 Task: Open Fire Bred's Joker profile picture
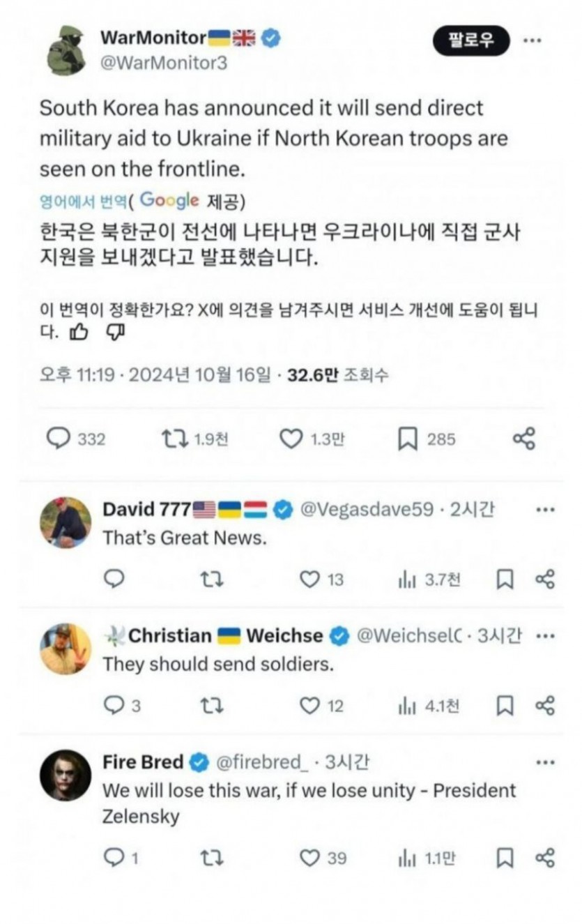pos(66,775)
